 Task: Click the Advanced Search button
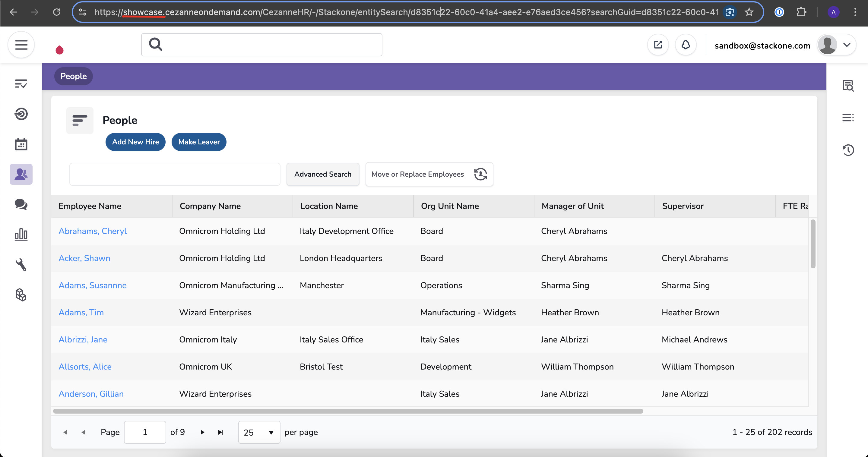tap(322, 174)
